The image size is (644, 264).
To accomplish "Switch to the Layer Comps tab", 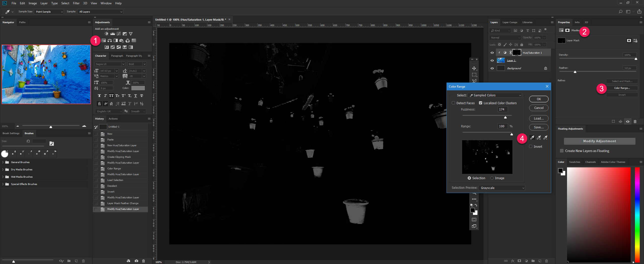I will pos(510,22).
